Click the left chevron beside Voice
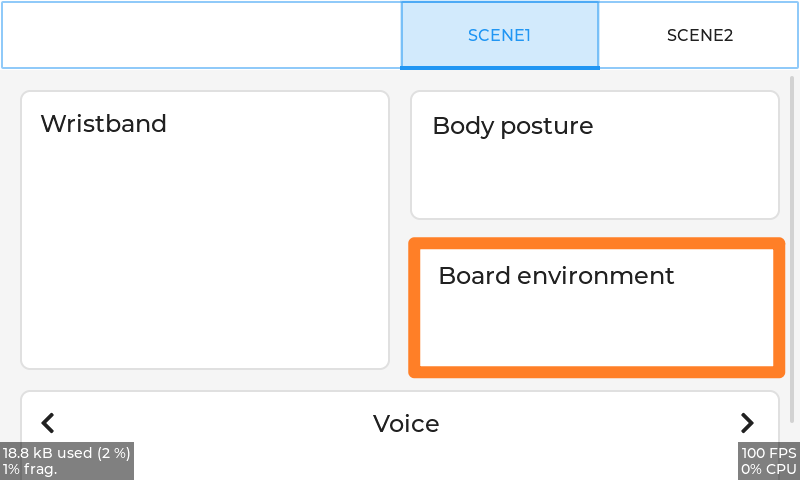800x480 pixels. (x=48, y=423)
